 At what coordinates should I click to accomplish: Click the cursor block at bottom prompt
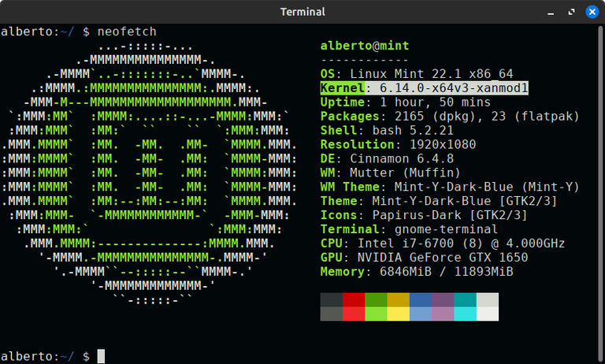[x=101, y=356]
